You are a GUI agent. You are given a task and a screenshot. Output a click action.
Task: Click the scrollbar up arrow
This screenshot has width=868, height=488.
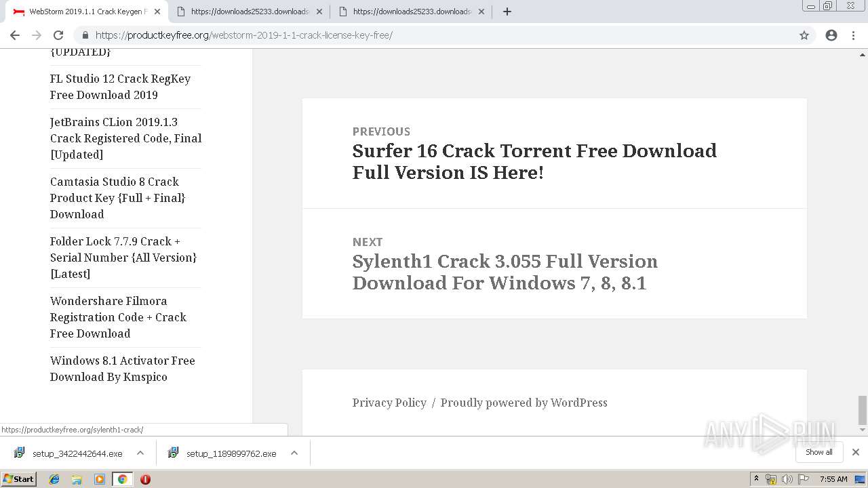pyautogui.click(x=863, y=54)
